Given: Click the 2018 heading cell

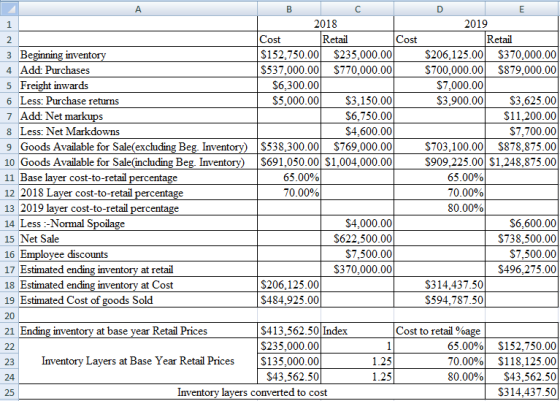Looking at the screenshot, I should pos(325,24).
